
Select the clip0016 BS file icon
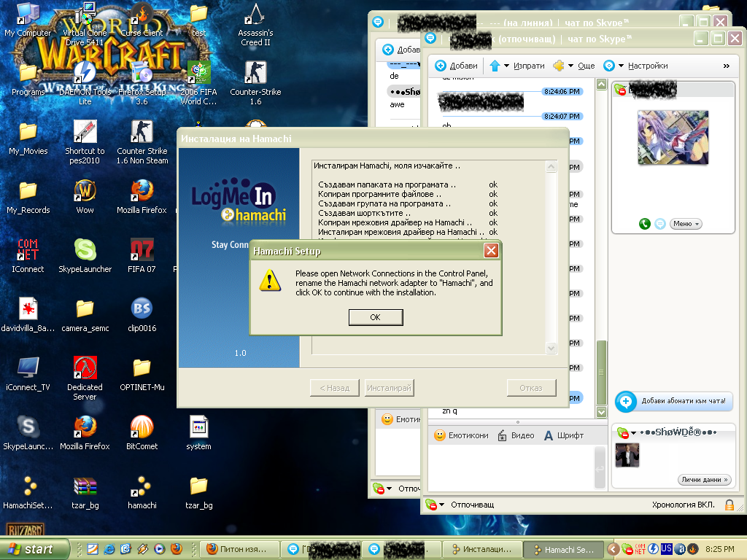(142, 315)
